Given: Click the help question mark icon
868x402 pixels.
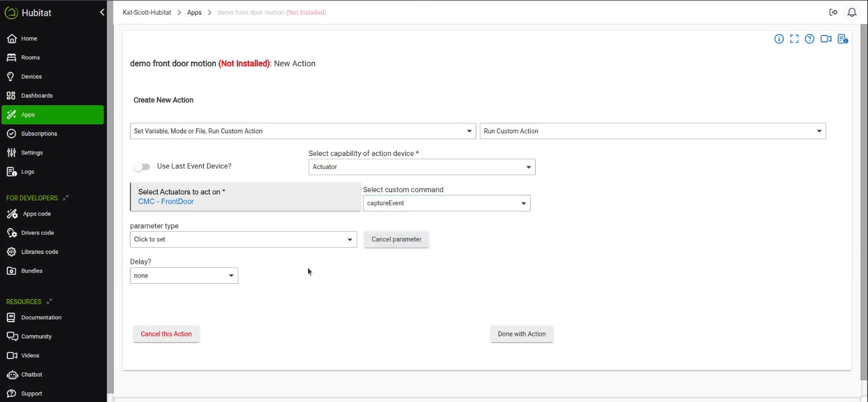Looking at the screenshot, I should 809,39.
